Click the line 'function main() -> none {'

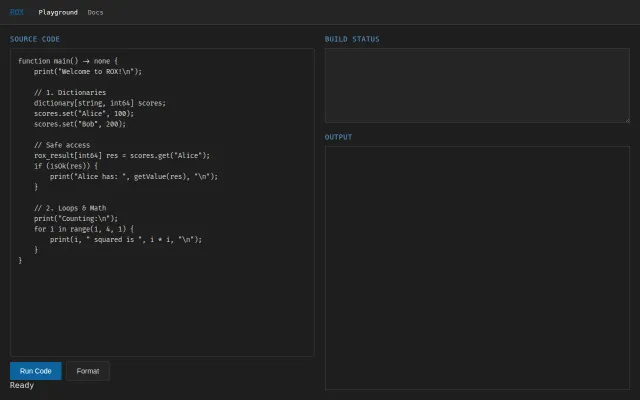[68, 61]
